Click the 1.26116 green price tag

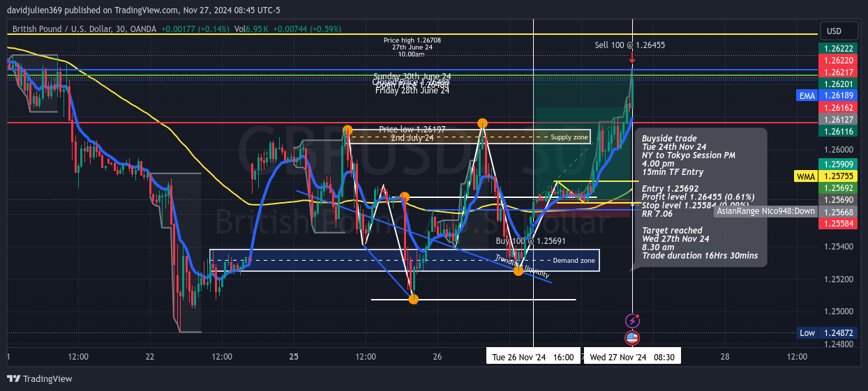tap(838, 132)
